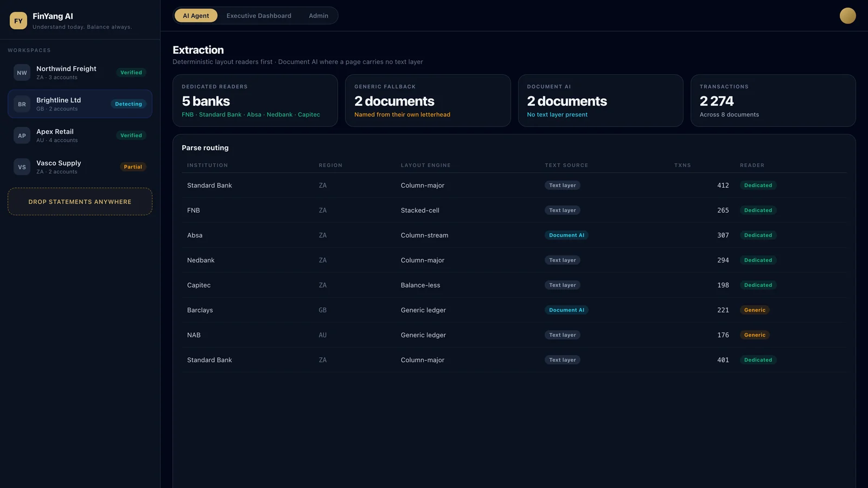868x488 pixels.
Task: Click the GB region cell for Barclays
Action: point(323,310)
